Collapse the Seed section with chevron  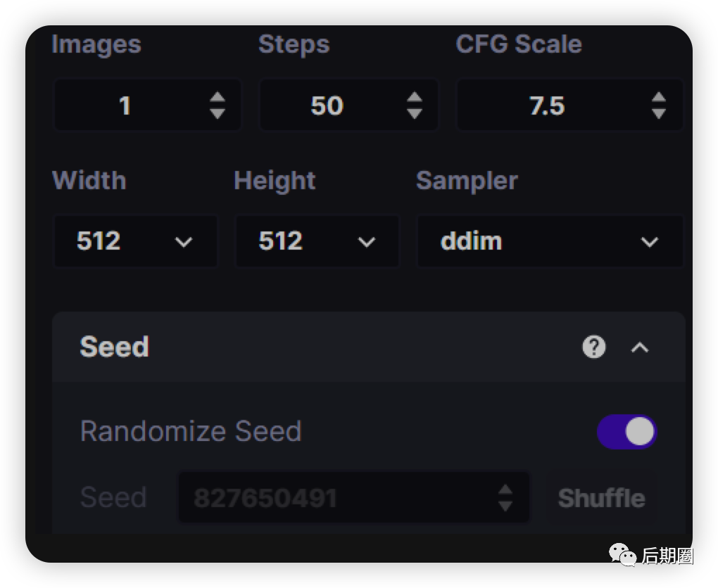639,347
